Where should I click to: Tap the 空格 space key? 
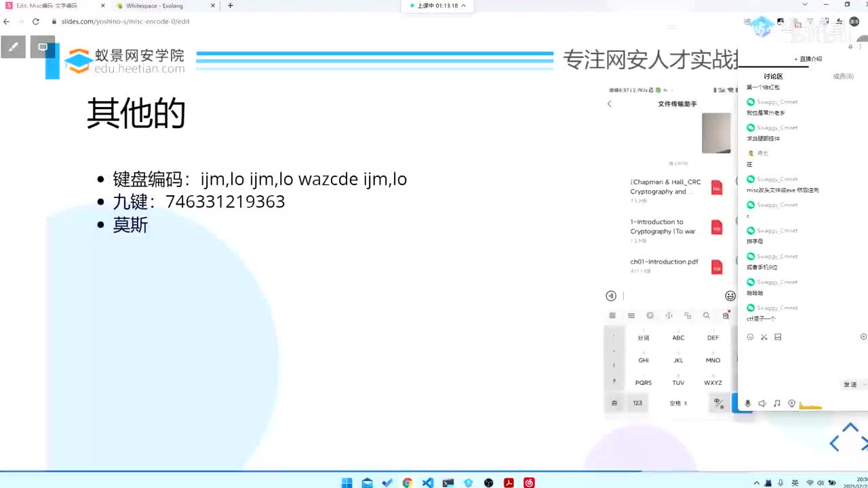pyautogui.click(x=678, y=403)
